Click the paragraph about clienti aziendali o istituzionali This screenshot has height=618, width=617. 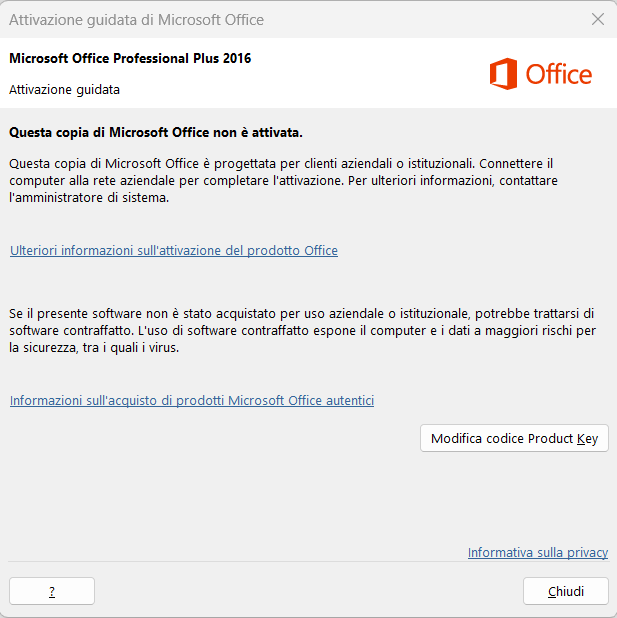tap(283, 181)
